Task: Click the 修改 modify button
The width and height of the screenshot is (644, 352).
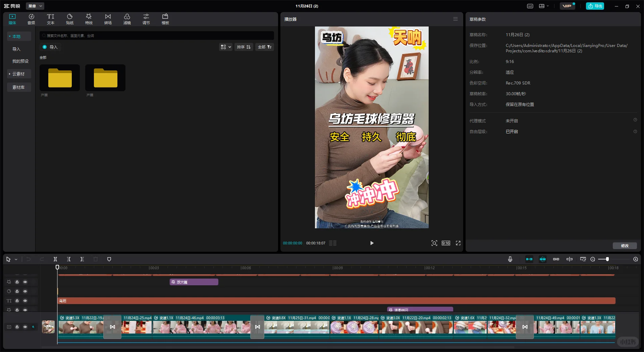Action: tap(625, 246)
